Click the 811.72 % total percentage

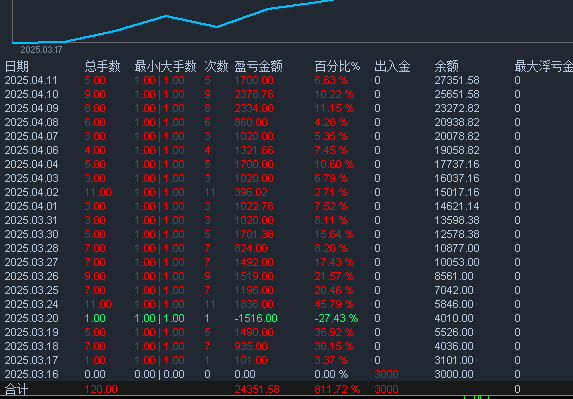tap(337, 390)
